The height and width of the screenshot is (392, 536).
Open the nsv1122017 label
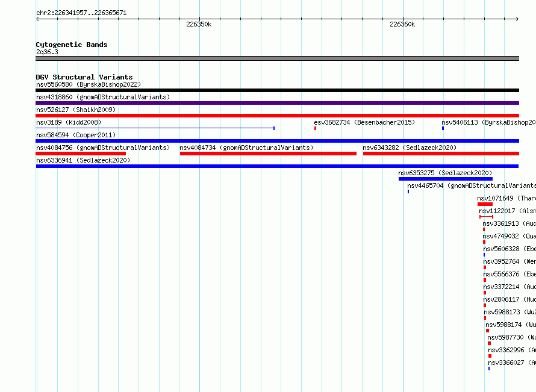pos(507,211)
